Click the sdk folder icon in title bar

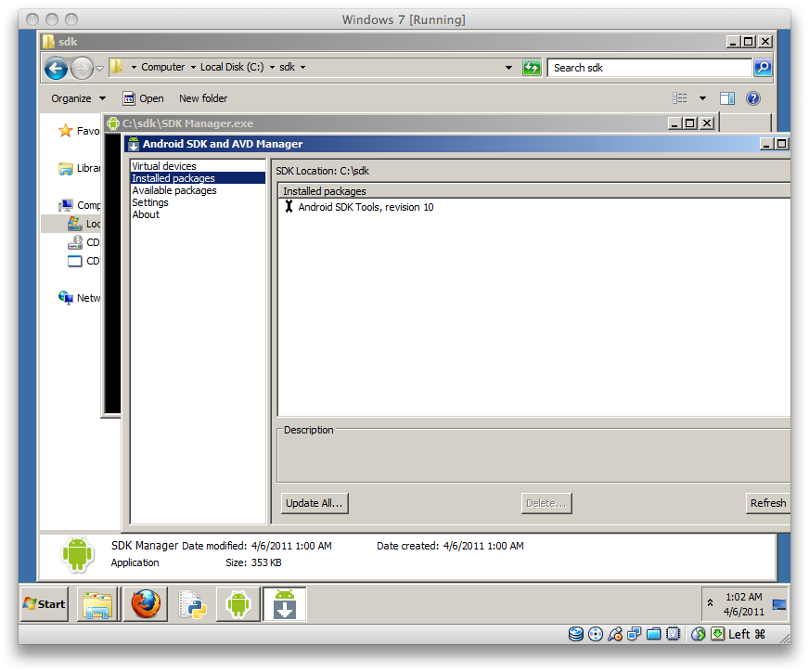48,41
